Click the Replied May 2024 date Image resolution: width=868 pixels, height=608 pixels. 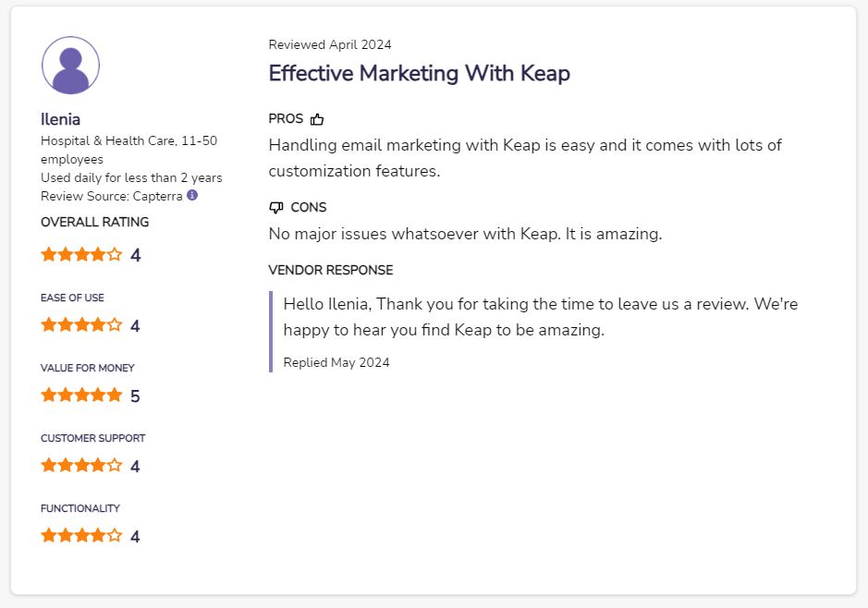pos(336,362)
